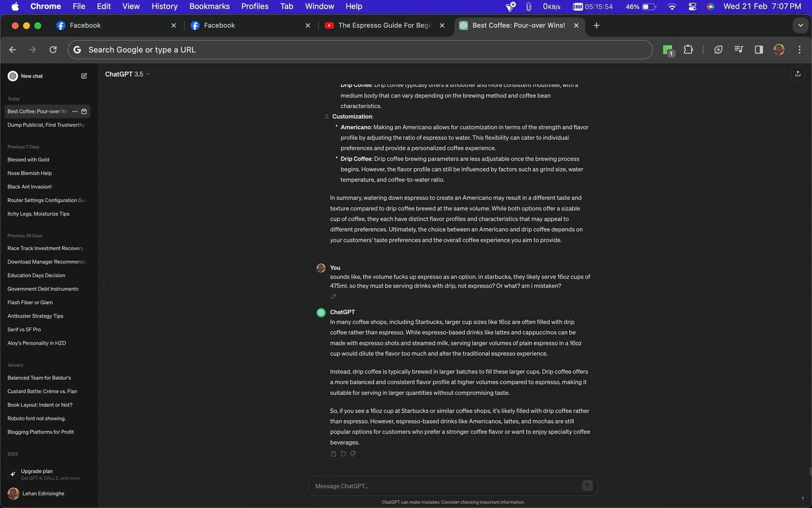812x508 pixels.
Task: Click the ChatGPT logo in sidebar
Action: 13,76
